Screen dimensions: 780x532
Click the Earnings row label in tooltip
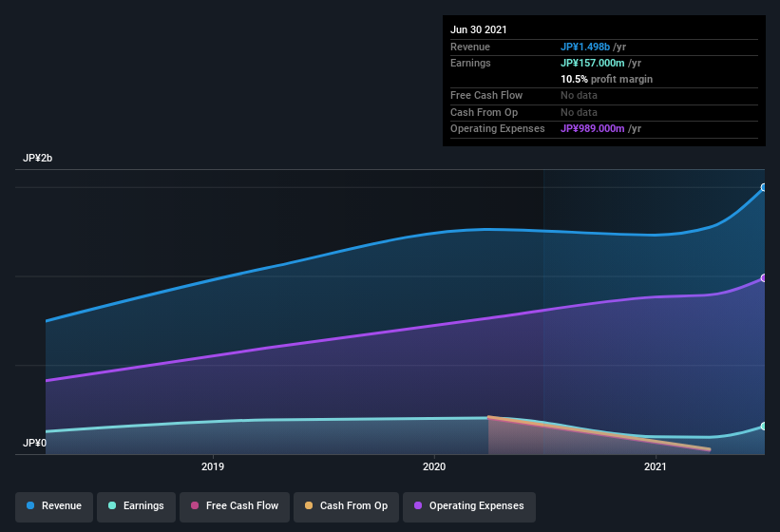[470, 63]
